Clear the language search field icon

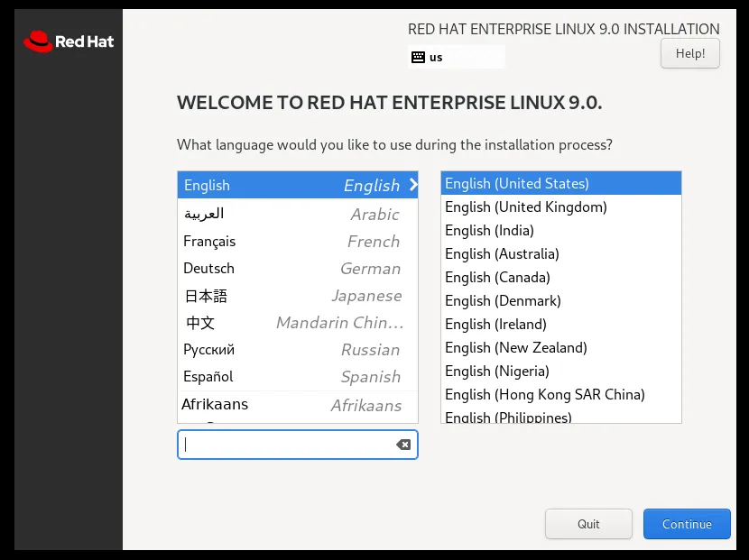403,445
